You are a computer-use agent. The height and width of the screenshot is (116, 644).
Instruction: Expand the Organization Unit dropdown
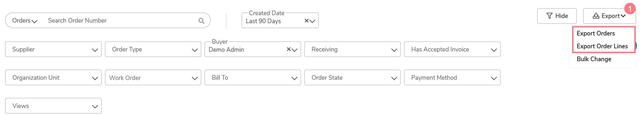pos(53,77)
